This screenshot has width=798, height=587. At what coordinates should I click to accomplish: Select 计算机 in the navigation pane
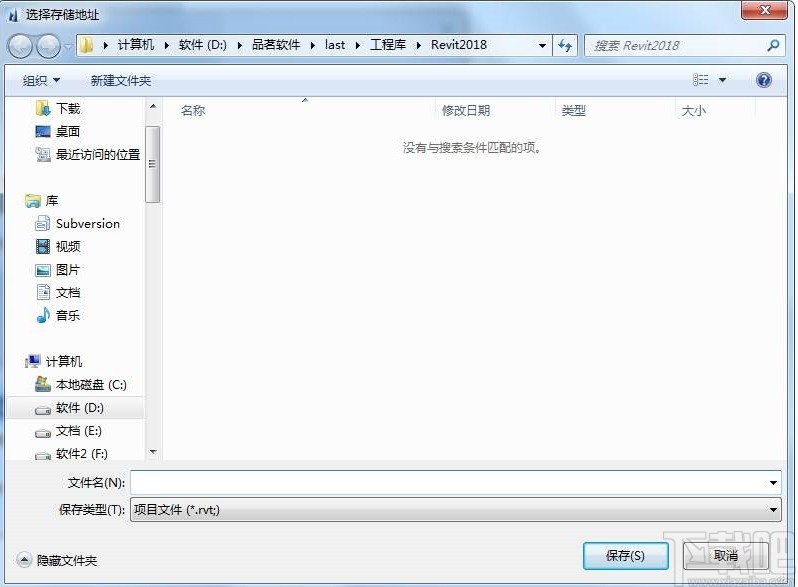(x=54, y=362)
